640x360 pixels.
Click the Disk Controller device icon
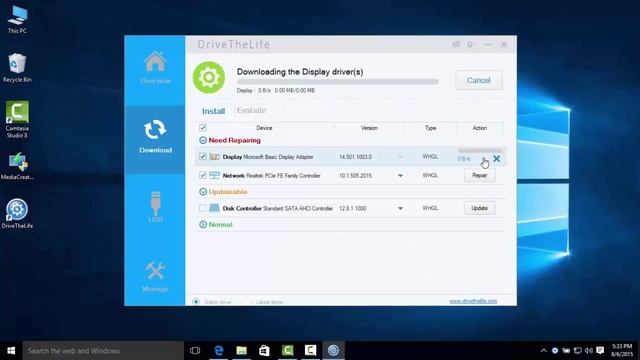pos(214,208)
